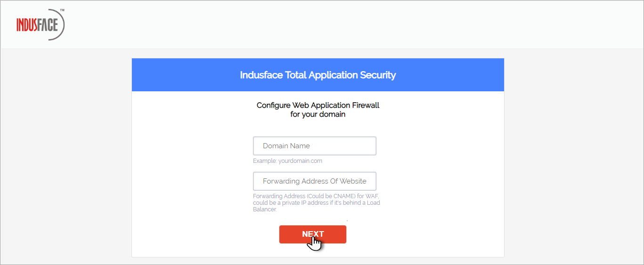Click the TM trademark symbol by the logo
644x265 pixels.
[62, 10]
